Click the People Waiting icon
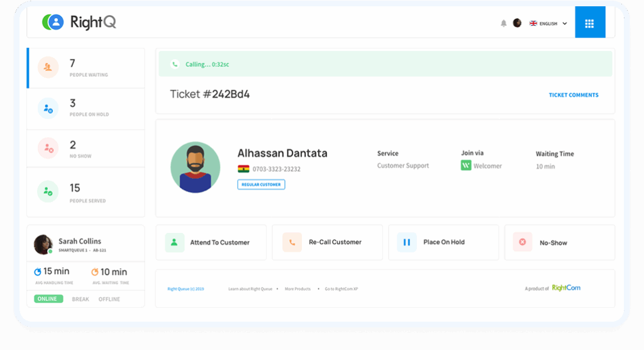Viewport: 644px width, 350px height. [x=48, y=67]
